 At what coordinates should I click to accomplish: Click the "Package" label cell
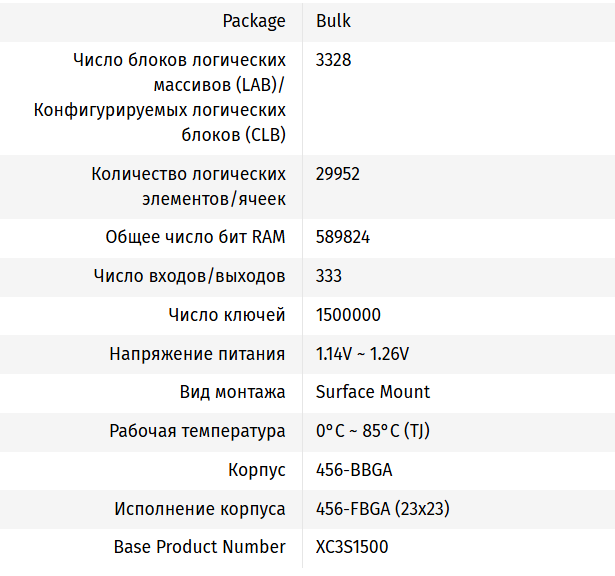pyautogui.click(x=253, y=21)
